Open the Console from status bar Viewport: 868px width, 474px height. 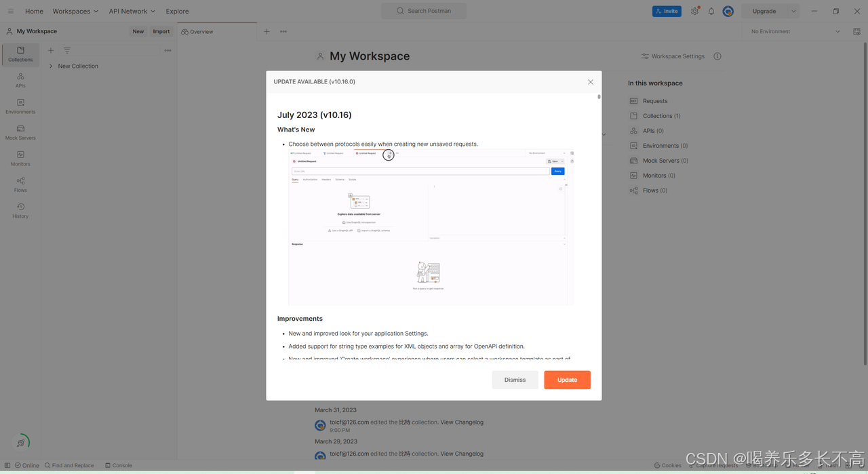(119, 466)
